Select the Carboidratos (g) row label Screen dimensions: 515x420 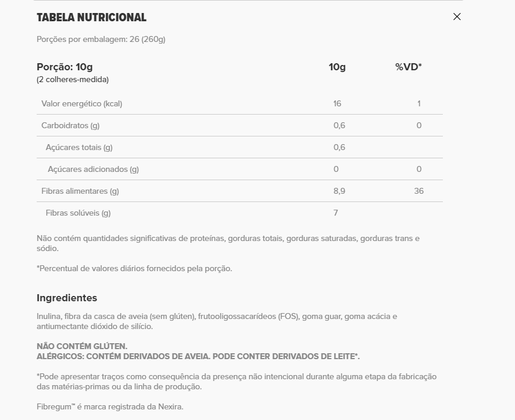pos(70,126)
